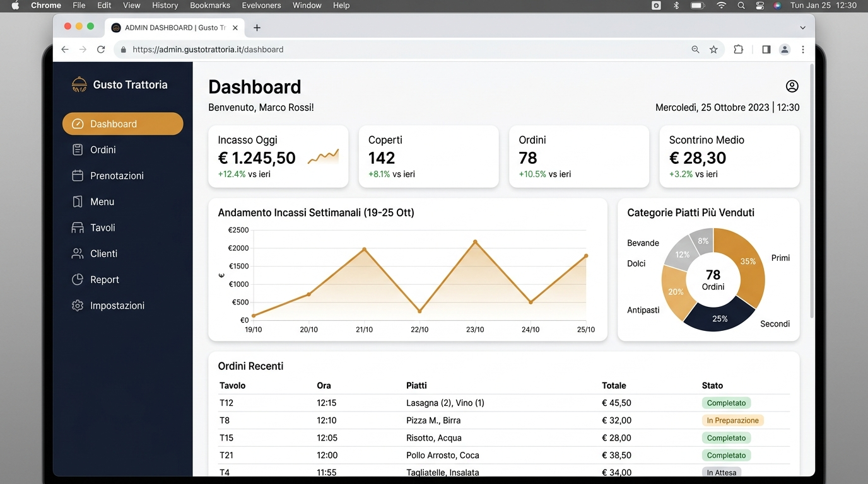Open the Apple menu

[x=16, y=5]
